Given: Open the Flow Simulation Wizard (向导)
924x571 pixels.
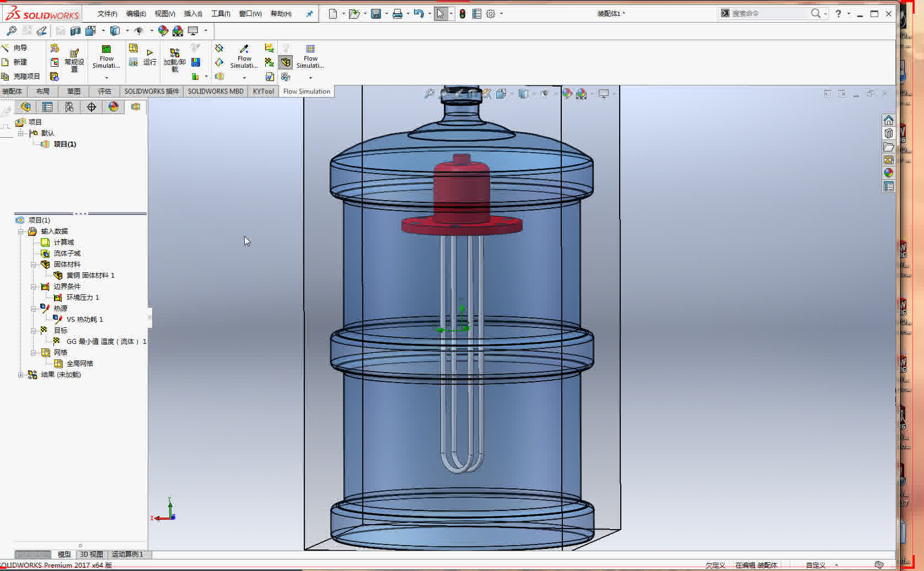Looking at the screenshot, I should pos(19,47).
